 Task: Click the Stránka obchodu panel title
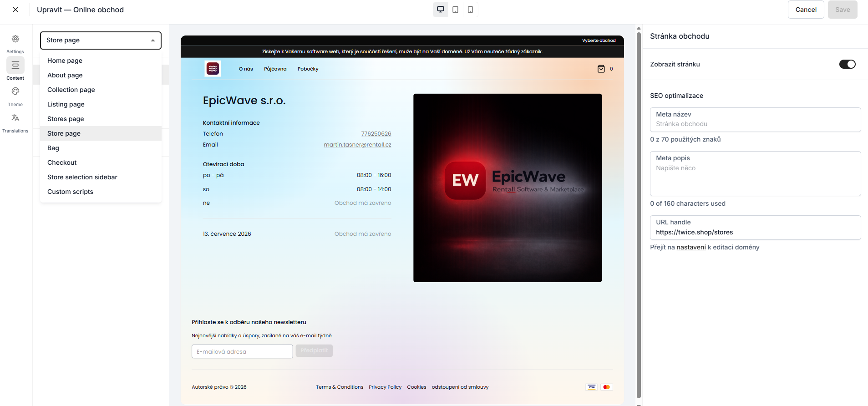coord(680,36)
